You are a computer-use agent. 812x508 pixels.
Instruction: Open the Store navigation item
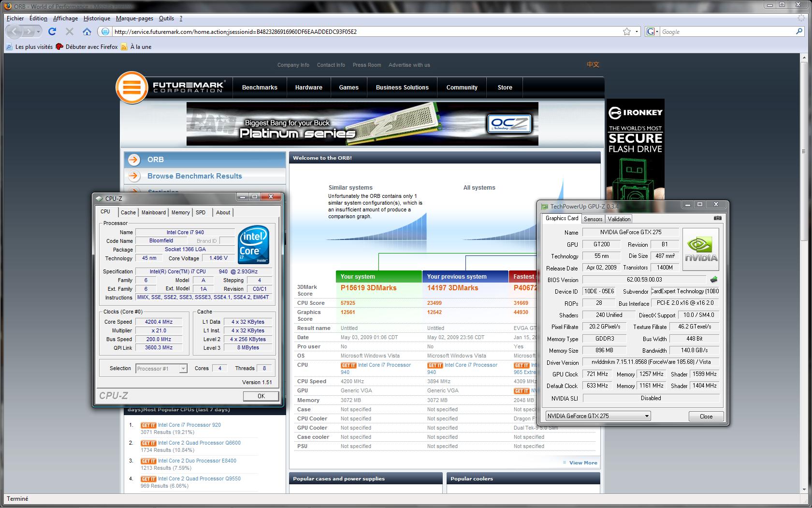pyautogui.click(x=505, y=88)
